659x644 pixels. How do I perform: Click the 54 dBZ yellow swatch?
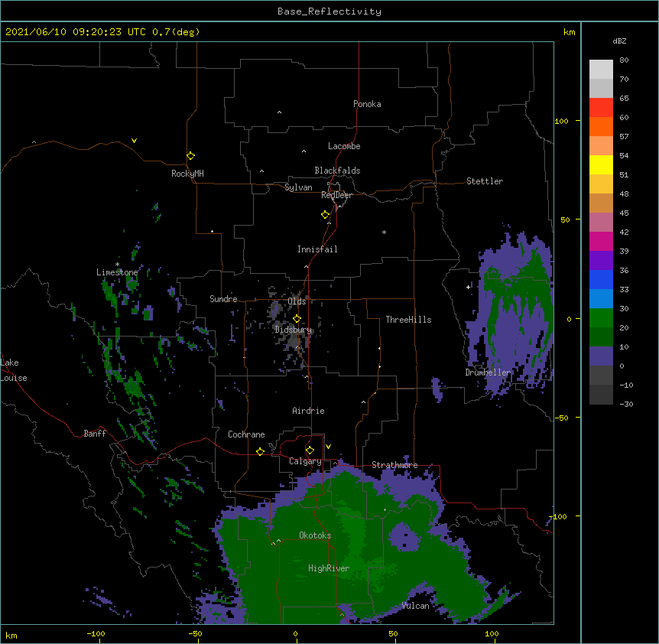click(x=601, y=164)
